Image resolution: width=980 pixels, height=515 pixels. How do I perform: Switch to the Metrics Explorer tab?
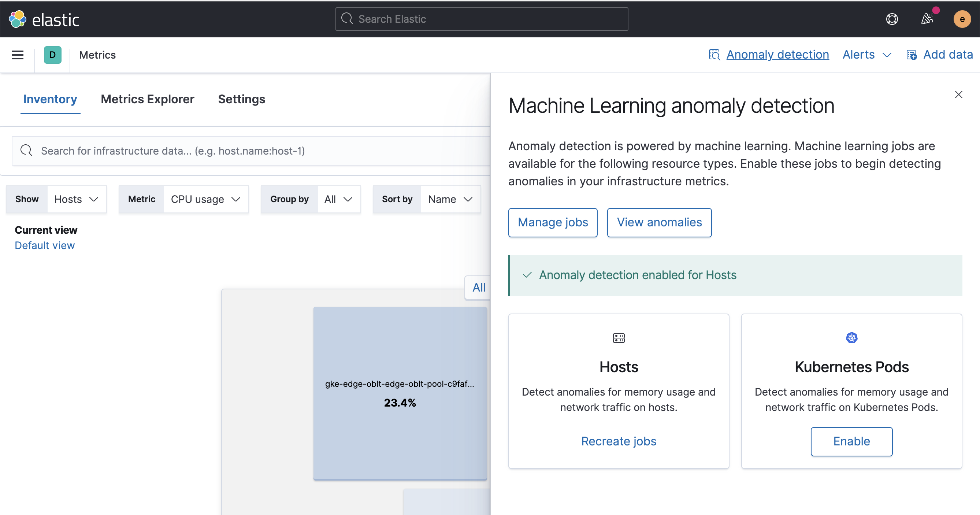[148, 99]
